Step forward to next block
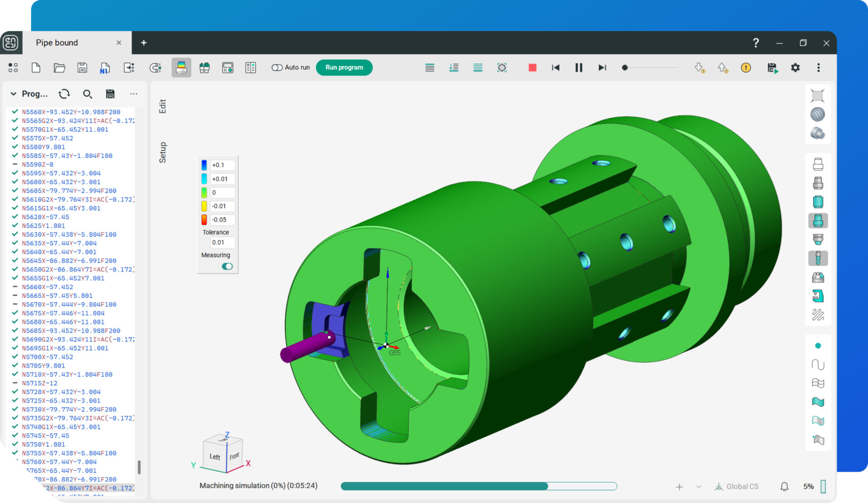868x503 pixels. 602,67
